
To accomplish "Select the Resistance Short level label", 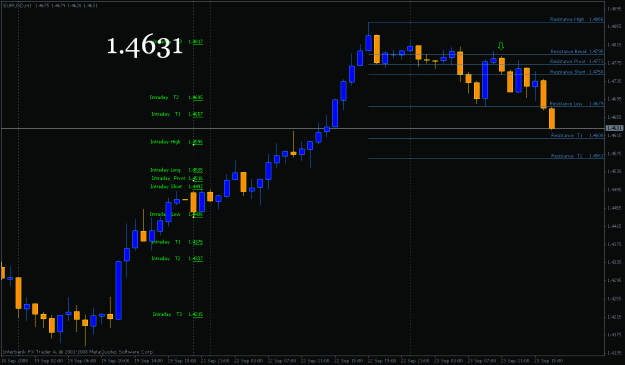I will pyautogui.click(x=576, y=72).
